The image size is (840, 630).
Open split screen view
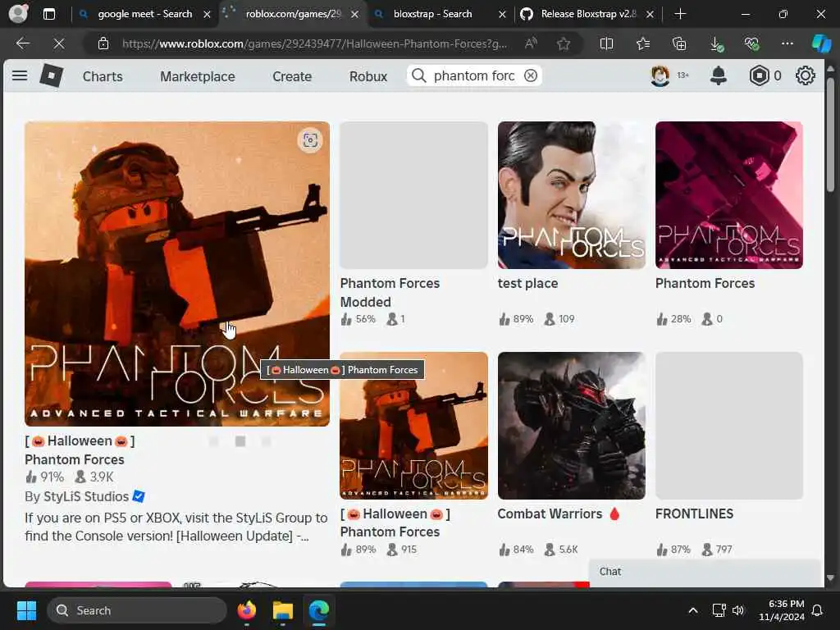(606, 43)
